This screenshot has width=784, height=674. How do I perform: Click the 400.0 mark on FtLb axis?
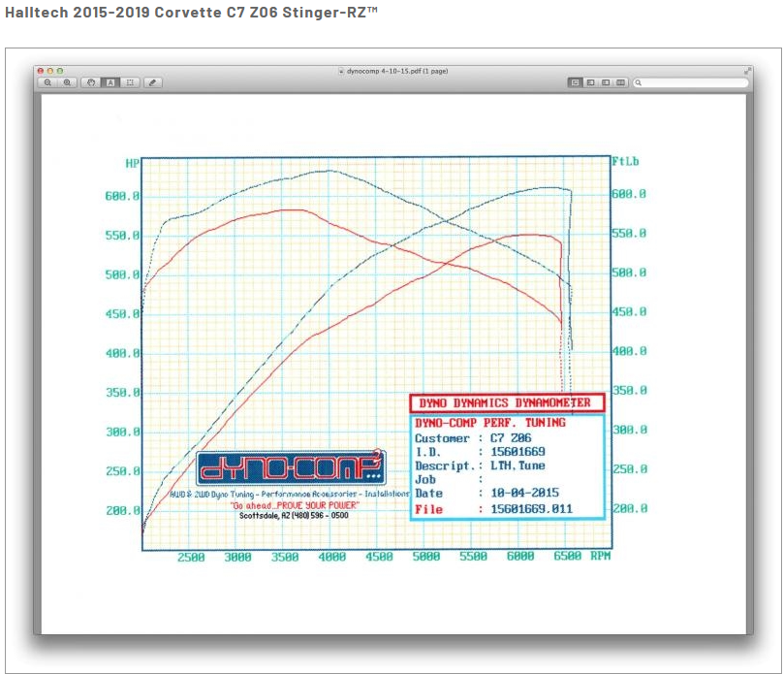[630, 351]
